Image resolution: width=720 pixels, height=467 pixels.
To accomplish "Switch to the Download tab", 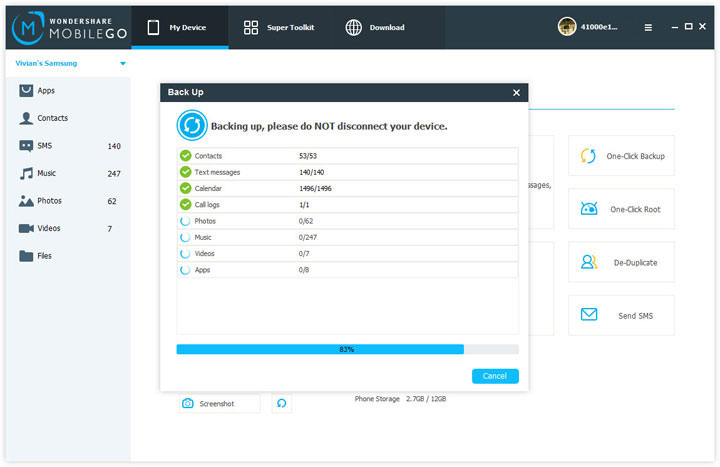I will point(375,28).
